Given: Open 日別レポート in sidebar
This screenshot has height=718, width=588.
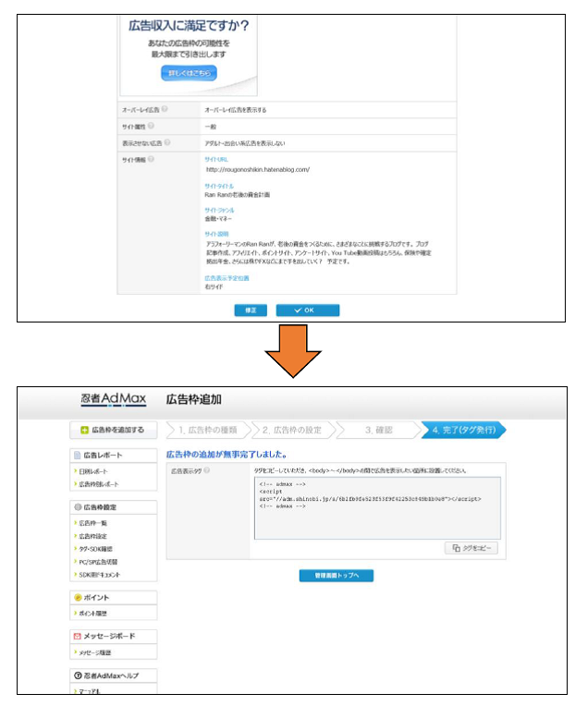Looking at the screenshot, I should [93, 471].
